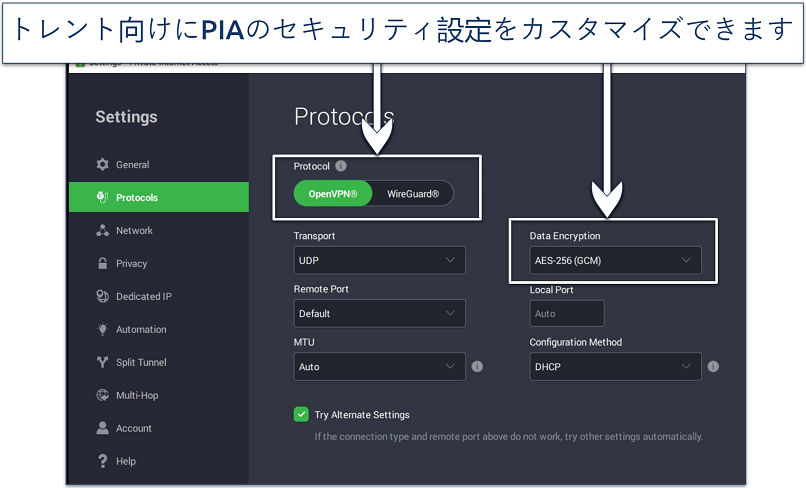Click the Privacy padlock icon
Image resolution: width=806 pixels, height=488 pixels.
click(x=102, y=264)
